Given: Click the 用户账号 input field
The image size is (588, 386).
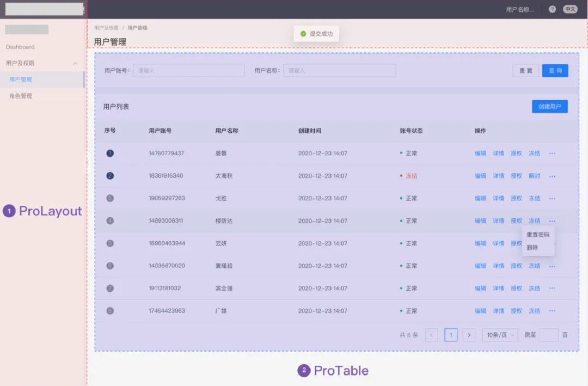Looking at the screenshot, I should tap(188, 70).
